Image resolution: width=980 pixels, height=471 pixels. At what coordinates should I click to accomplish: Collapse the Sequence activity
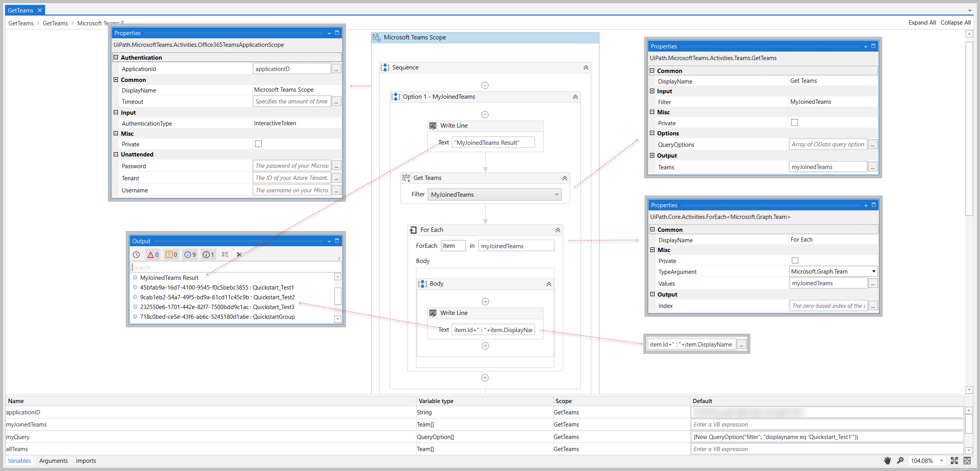tap(586, 68)
